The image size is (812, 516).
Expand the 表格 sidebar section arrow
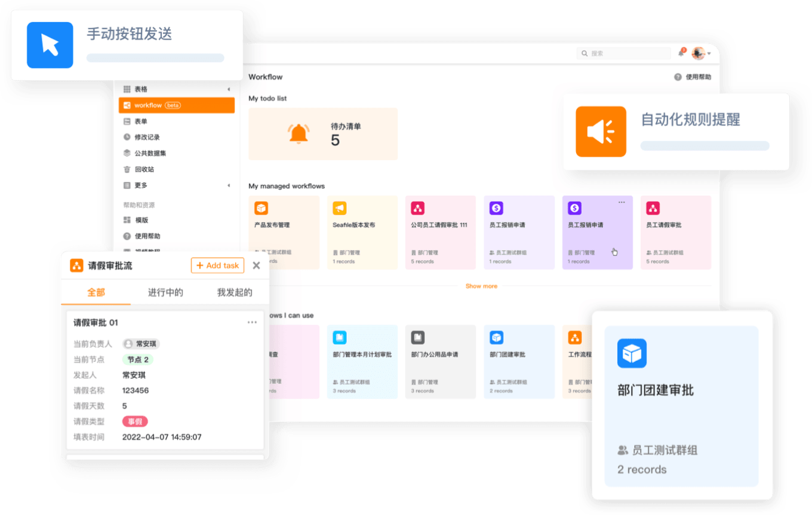tap(229, 90)
